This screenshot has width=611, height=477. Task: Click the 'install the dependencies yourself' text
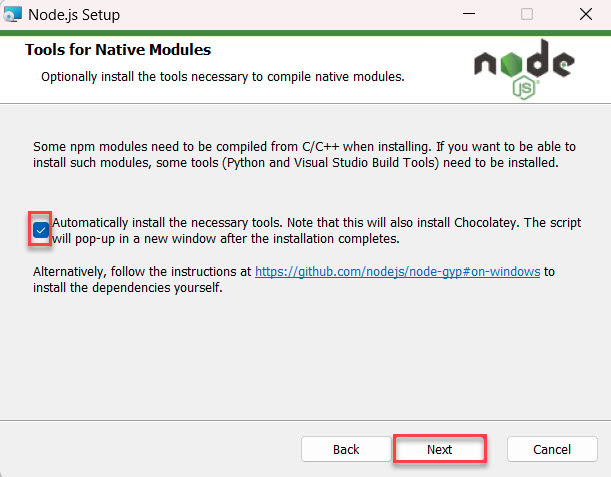[128, 288]
